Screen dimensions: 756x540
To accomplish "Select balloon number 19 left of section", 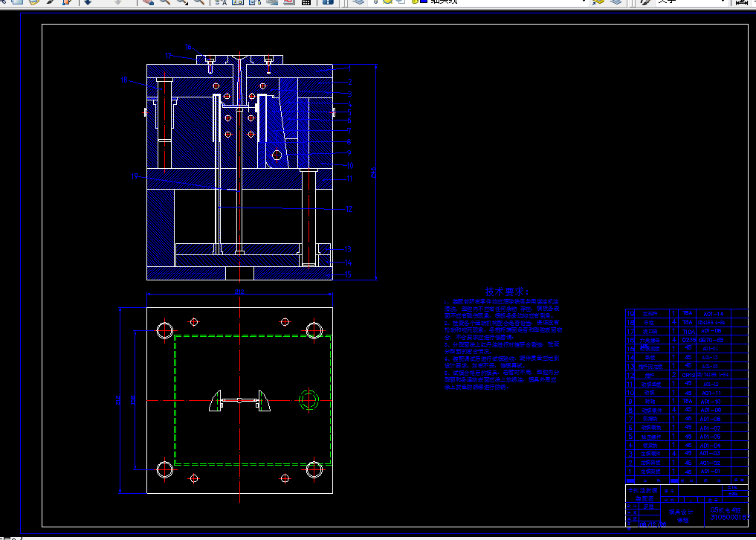I will 135,176.
